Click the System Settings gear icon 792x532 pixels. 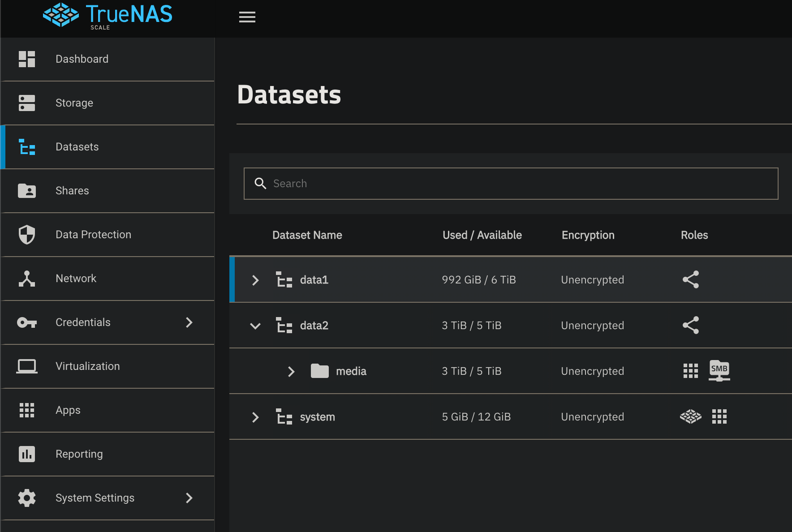pyautogui.click(x=27, y=498)
